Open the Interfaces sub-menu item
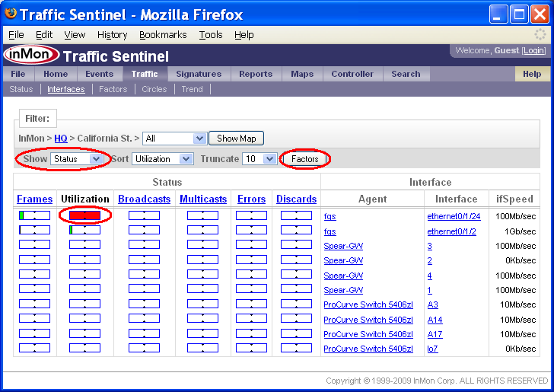Viewport: 554px width, 392px height. pos(66,89)
